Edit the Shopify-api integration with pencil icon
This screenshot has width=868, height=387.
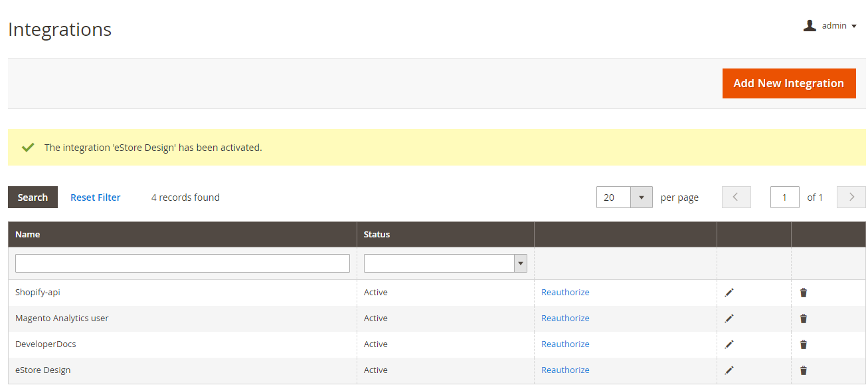coord(729,292)
